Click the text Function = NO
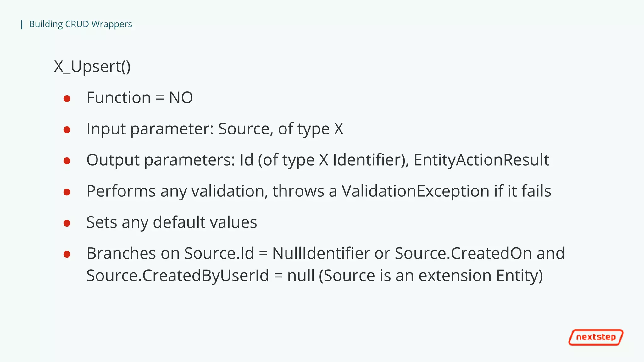Screen dimensions: 644x362 click(139, 98)
